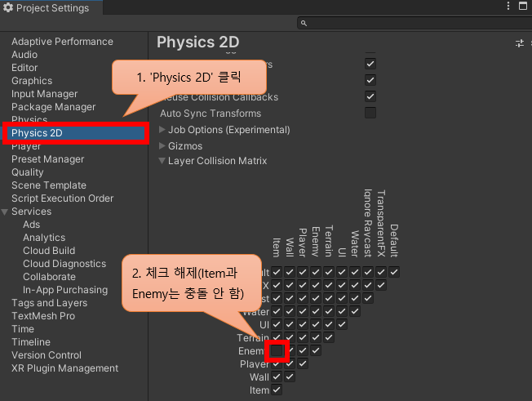532x401 pixels.
Task: Expand Job Options (Experimental)
Action: click(x=162, y=129)
